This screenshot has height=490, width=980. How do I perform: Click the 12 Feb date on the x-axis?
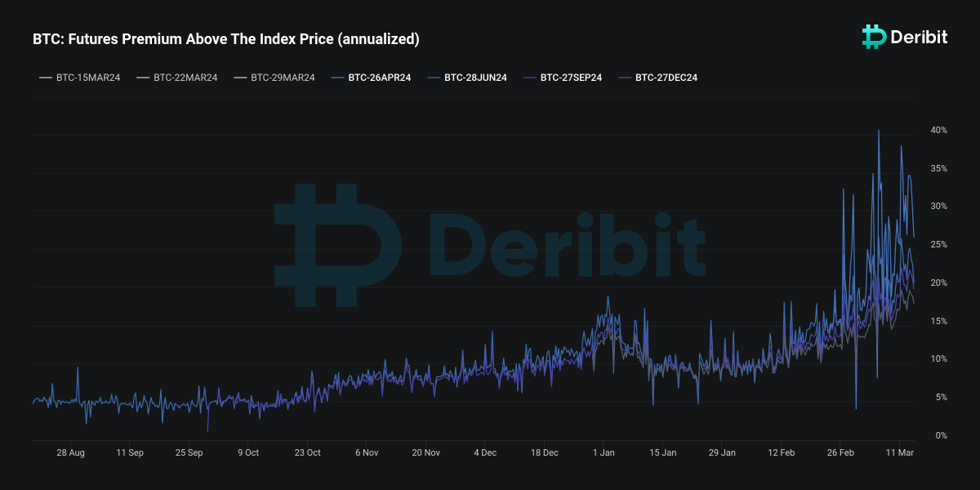pos(782,452)
